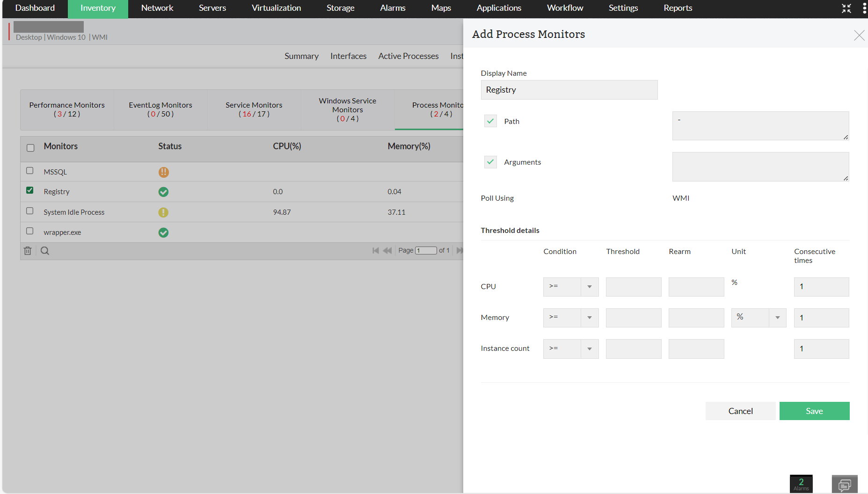Cancel the Add Process Monitors dialog
The height and width of the screenshot is (494, 868).
(740, 411)
